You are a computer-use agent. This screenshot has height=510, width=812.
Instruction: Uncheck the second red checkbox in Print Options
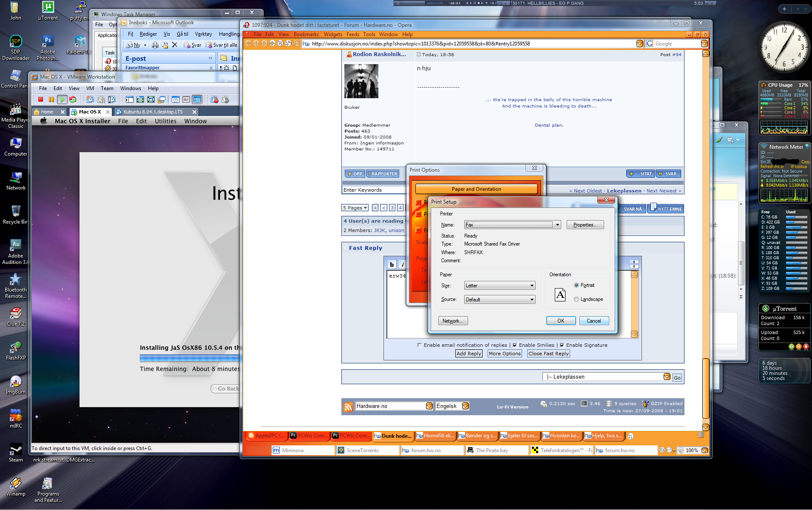click(419, 214)
